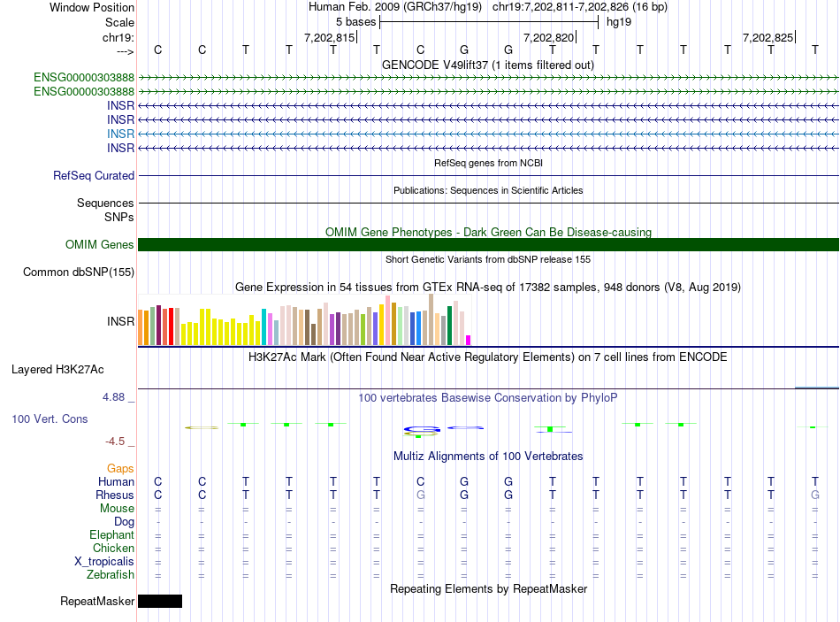Click the 'SNPs' track label

119,217
